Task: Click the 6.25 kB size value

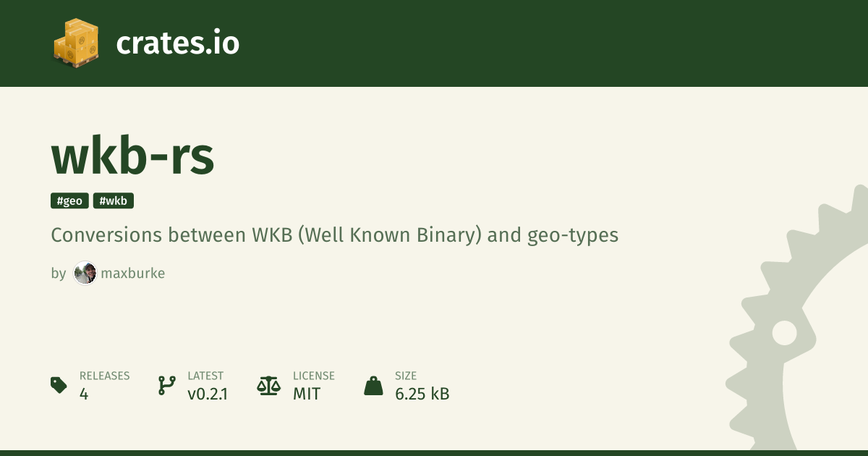Action: coord(422,394)
